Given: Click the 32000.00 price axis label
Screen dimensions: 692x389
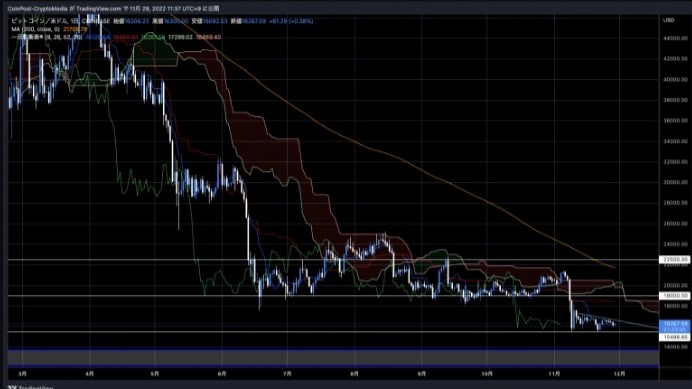Looking at the screenshot, I should (675, 162).
